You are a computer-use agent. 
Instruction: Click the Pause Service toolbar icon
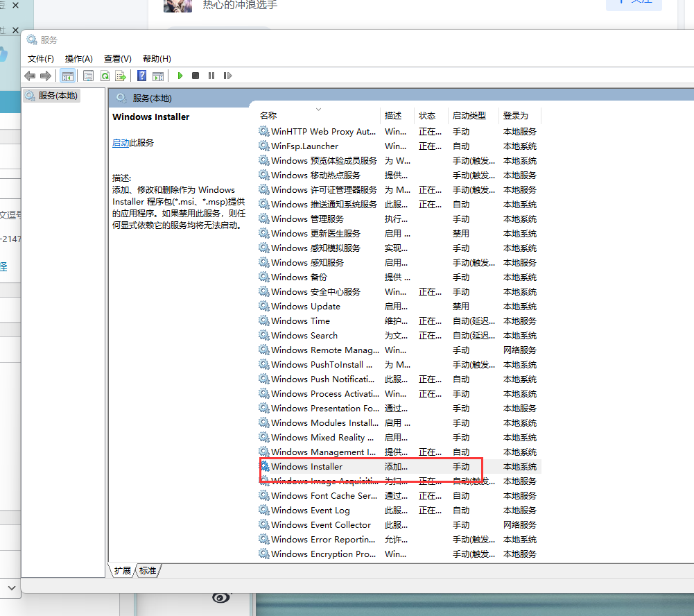[x=211, y=76]
